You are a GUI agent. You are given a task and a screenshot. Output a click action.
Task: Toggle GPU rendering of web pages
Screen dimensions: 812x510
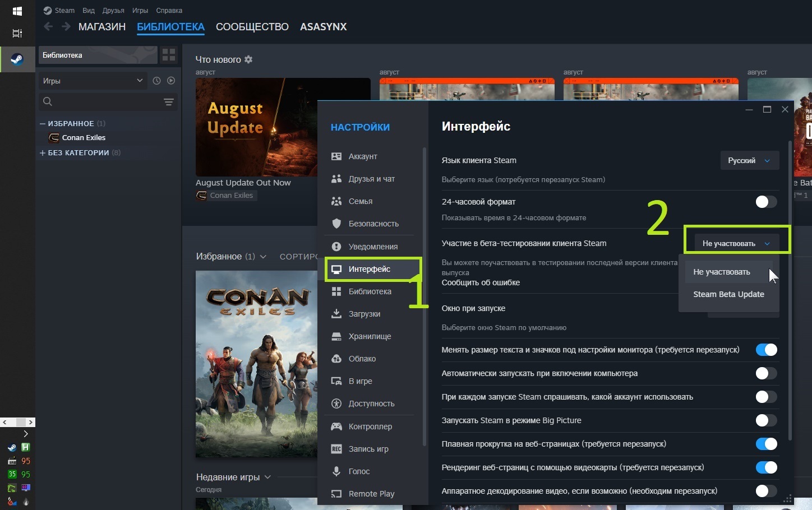(x=766, y=467)
